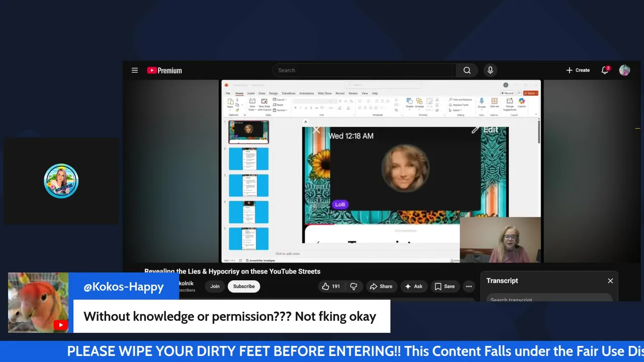Select slide 2 thumbnail

point(249,158)
